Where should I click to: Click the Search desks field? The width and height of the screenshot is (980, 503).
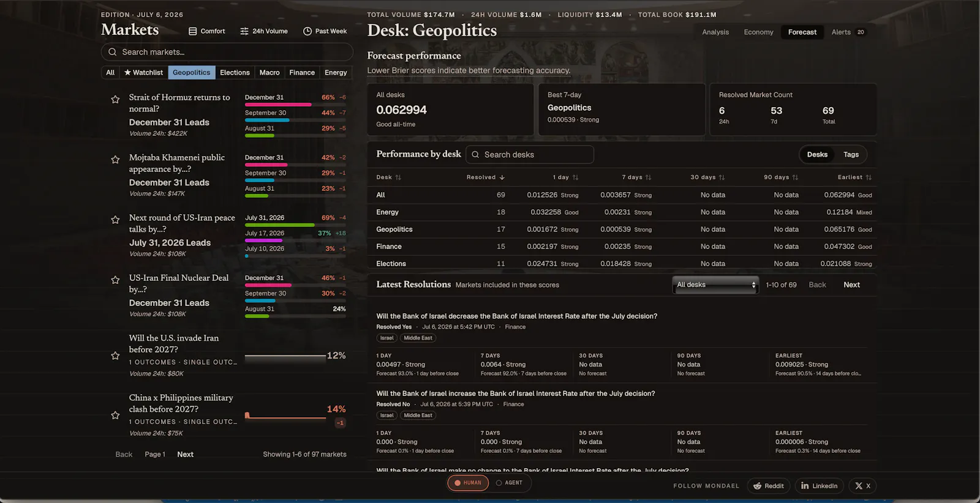point(530,155)
